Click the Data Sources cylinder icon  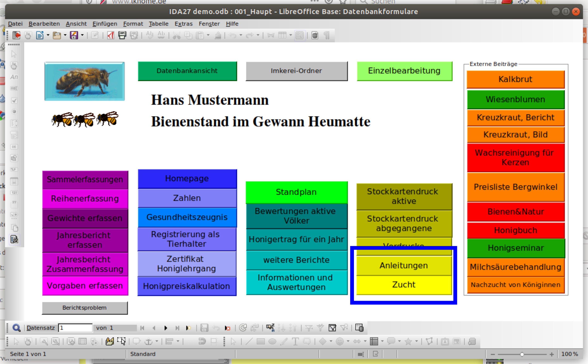(x=315, y=35)
